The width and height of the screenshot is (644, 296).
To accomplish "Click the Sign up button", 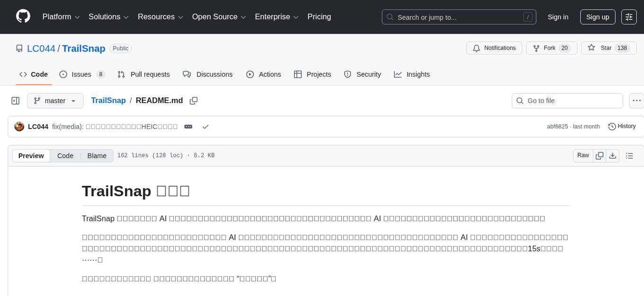I will tap(597, 17).
